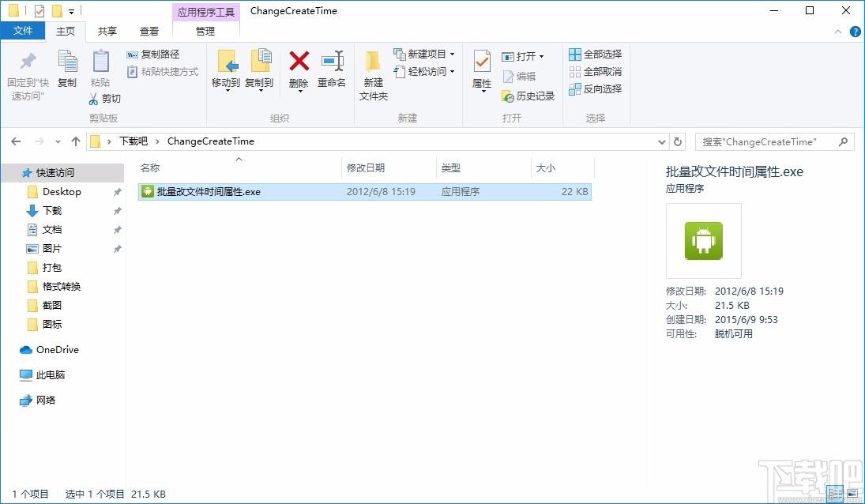Click the search magnifier icon
The height and width of the screenshot is (504, 865).
[x=843, y=141]
